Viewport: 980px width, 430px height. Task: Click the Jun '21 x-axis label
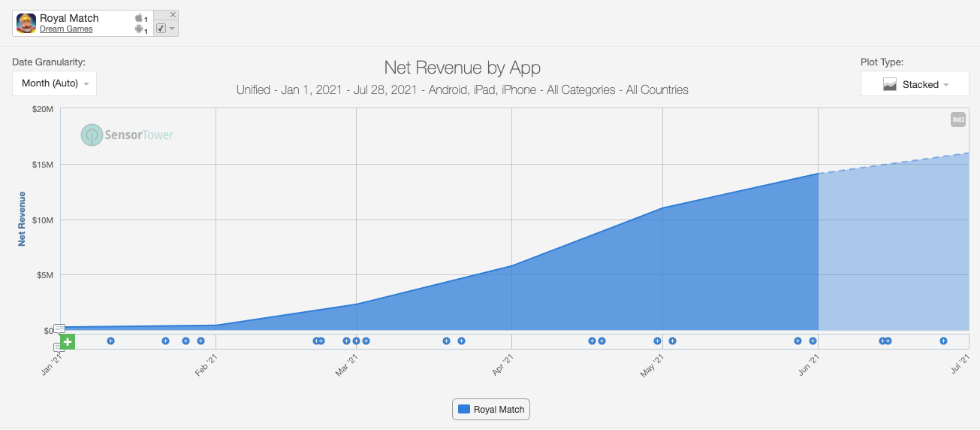(x=808, y=366)
